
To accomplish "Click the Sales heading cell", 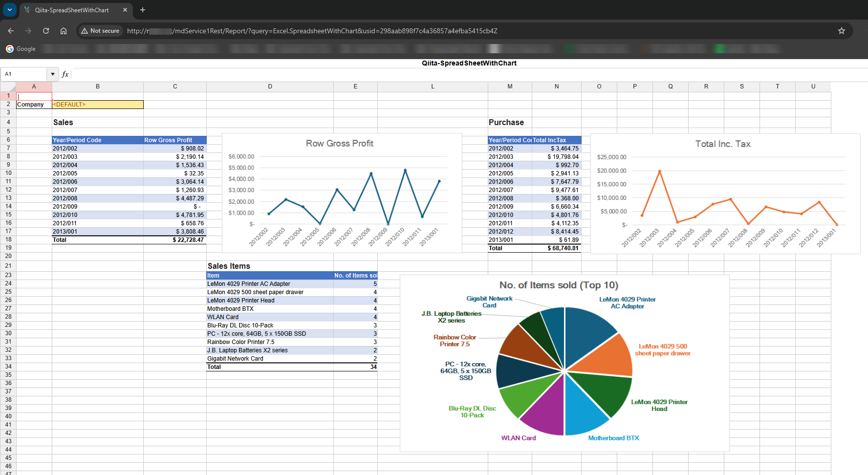I will click(x=98, y=122).
